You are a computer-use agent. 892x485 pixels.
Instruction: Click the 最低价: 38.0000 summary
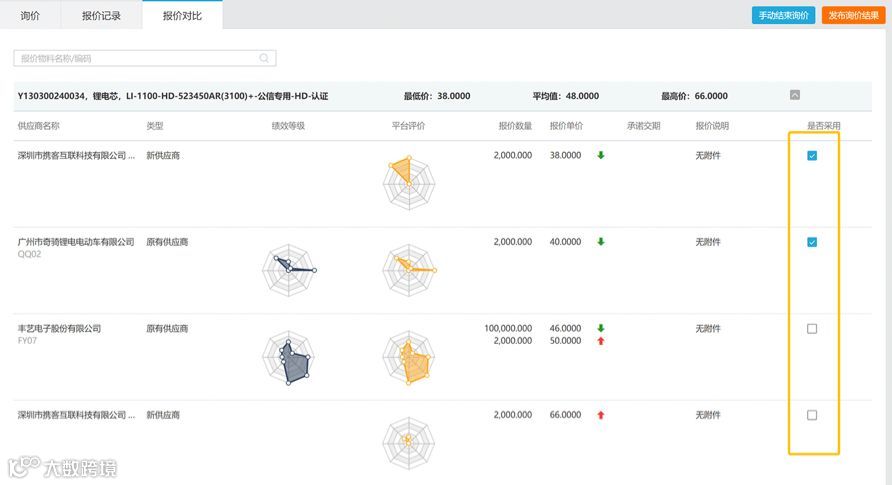pos(437,96)
